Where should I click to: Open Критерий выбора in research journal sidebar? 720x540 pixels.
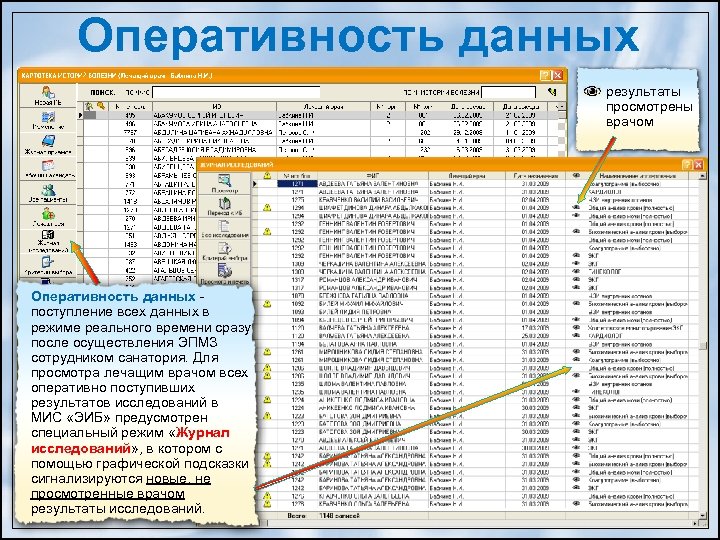coord(225,251)
